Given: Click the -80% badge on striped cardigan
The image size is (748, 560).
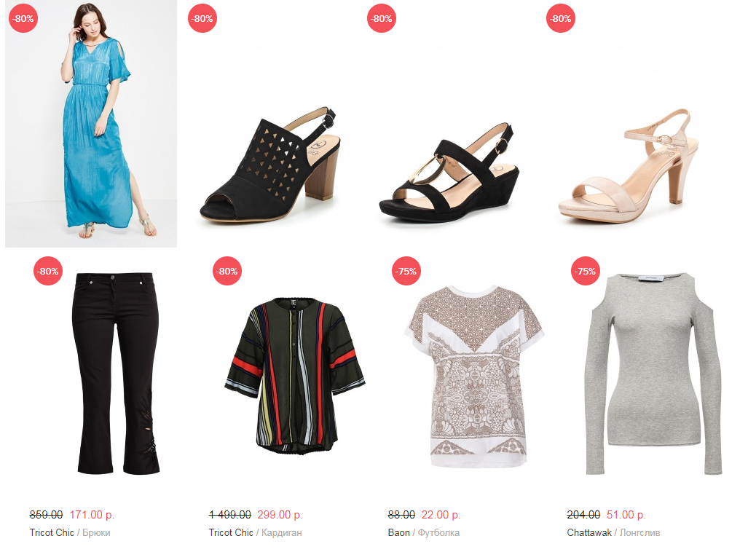Looking at the screenshot, I should (227, 271).
